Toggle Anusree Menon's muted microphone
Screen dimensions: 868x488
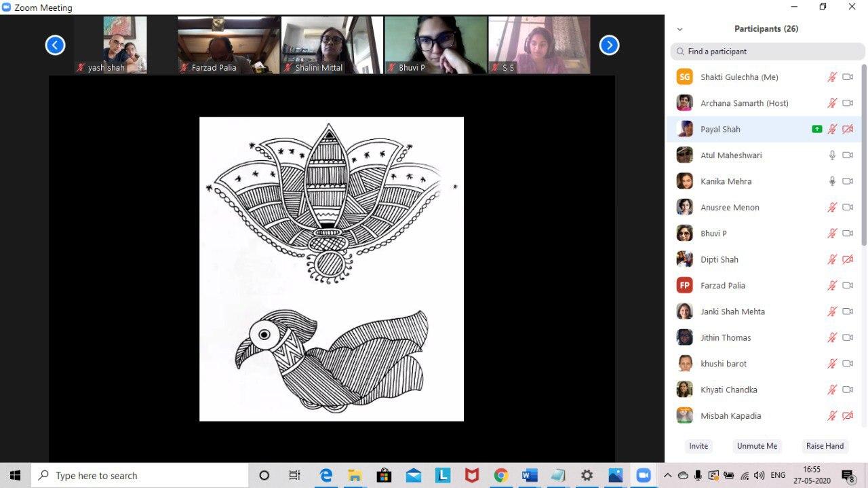832,208
